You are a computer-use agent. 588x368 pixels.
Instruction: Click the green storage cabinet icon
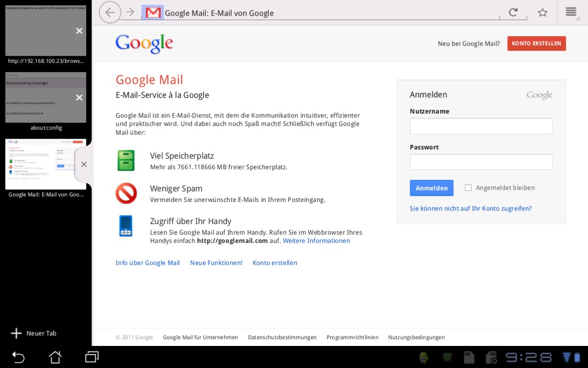coord(126,161)
